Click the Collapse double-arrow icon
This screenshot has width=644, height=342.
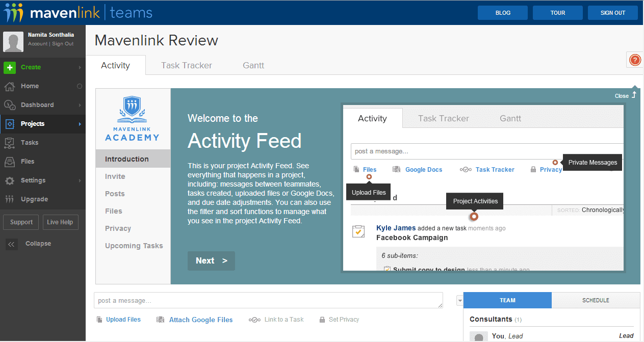tap(11, 244)
